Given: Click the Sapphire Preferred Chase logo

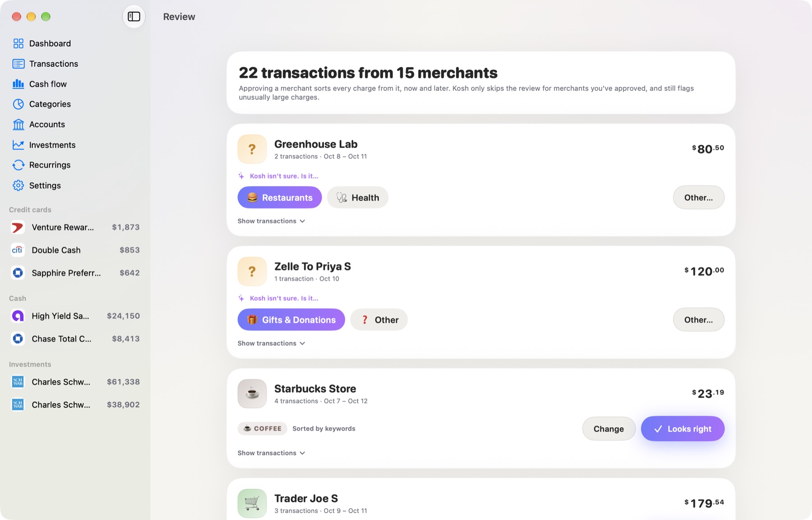Looking at the screenshot, I should click(x=18, y=273).
